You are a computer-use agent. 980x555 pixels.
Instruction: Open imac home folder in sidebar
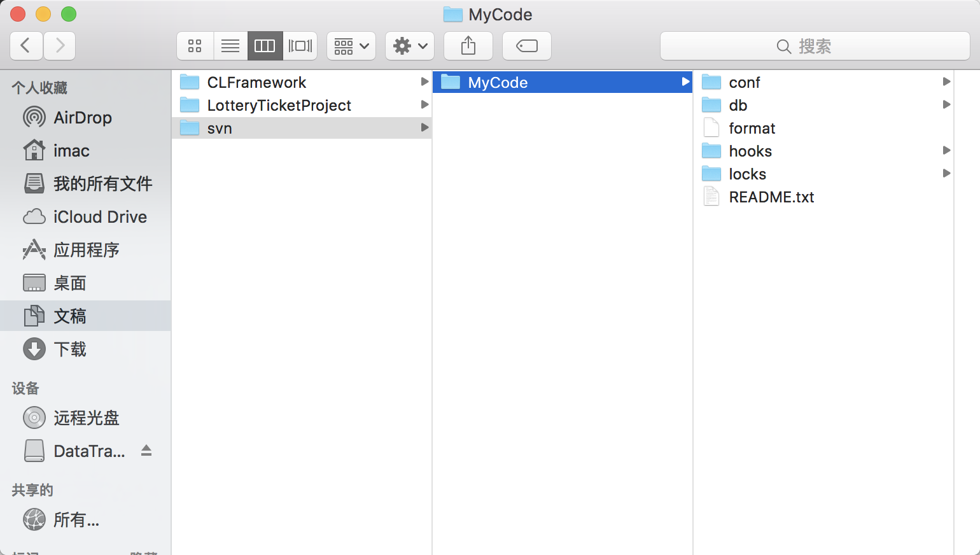(85, 150)
